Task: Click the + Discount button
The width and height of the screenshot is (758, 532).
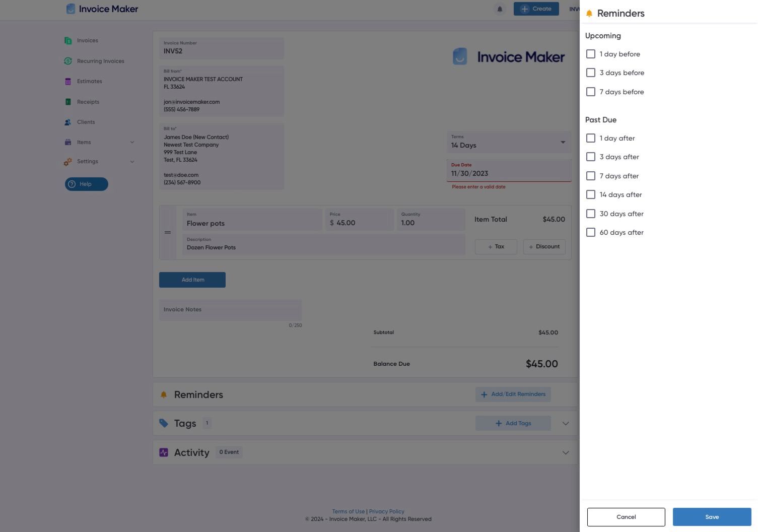Action: pyautogui.click(x=544, y=247)
